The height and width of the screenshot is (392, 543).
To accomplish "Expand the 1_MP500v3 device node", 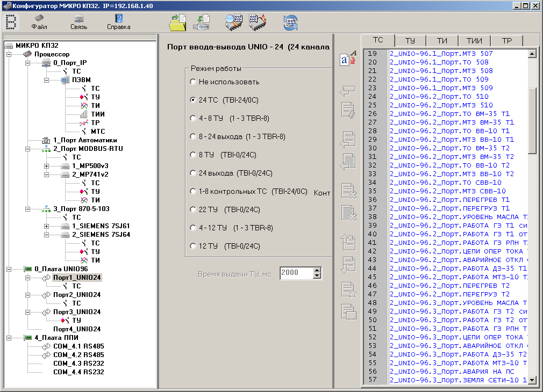I will coord(46,166).
